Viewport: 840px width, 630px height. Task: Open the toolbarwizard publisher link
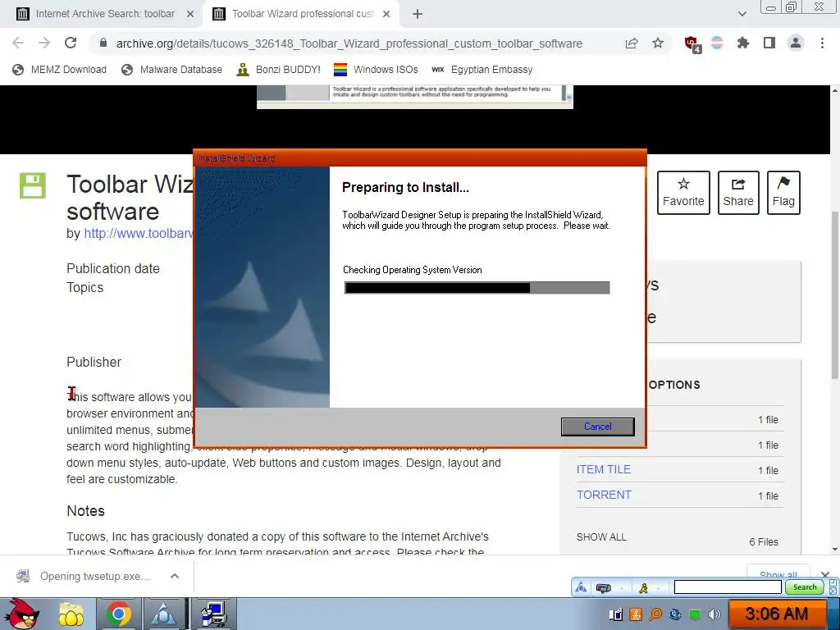(x=138, y=234)
